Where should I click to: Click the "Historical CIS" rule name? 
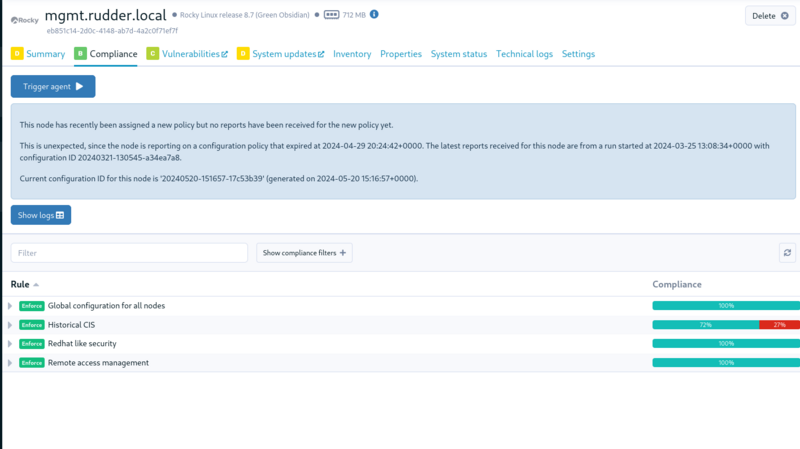click(71, 325)
